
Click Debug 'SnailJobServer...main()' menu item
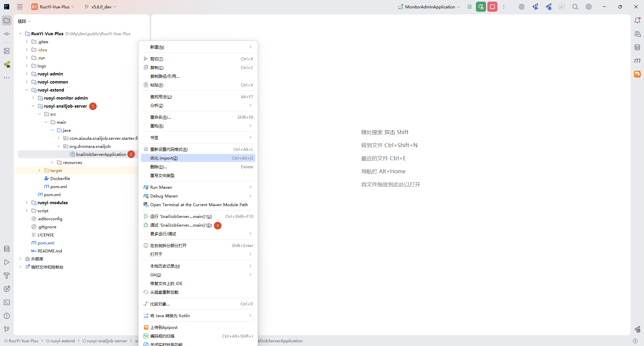click(181, 225)
